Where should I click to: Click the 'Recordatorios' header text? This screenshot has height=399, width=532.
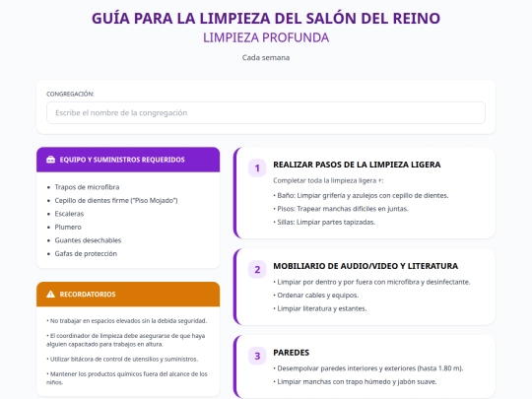pos(88,295)
